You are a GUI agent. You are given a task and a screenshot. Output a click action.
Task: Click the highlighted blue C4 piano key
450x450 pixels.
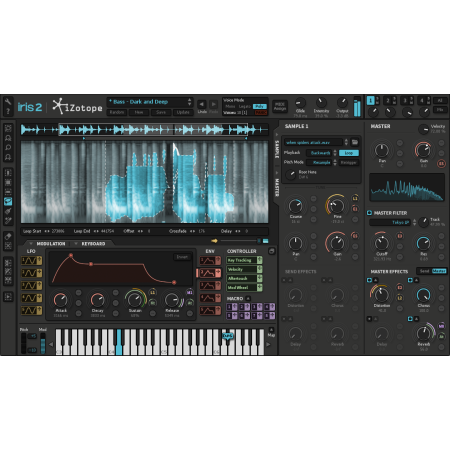[119, 342]
